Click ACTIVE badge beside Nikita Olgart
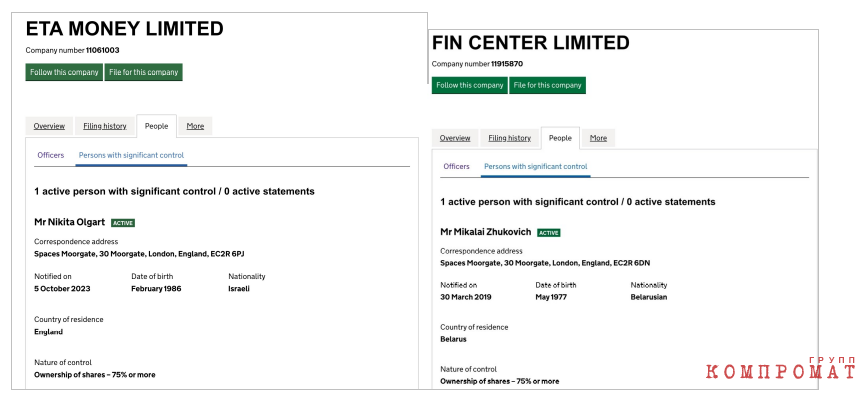The height and width of the screenshot is (399, 866). [x=123, y=223]
